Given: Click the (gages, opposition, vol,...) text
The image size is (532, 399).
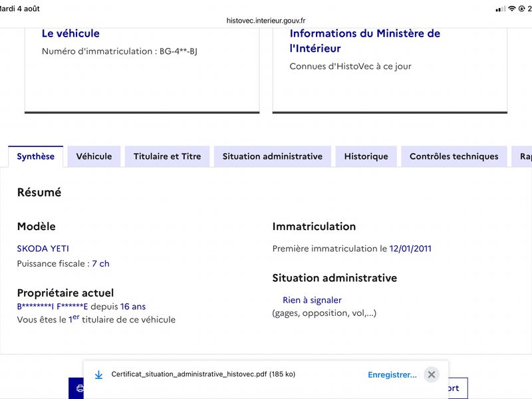Looking at the screenshot, I should (x=325, y=313).
